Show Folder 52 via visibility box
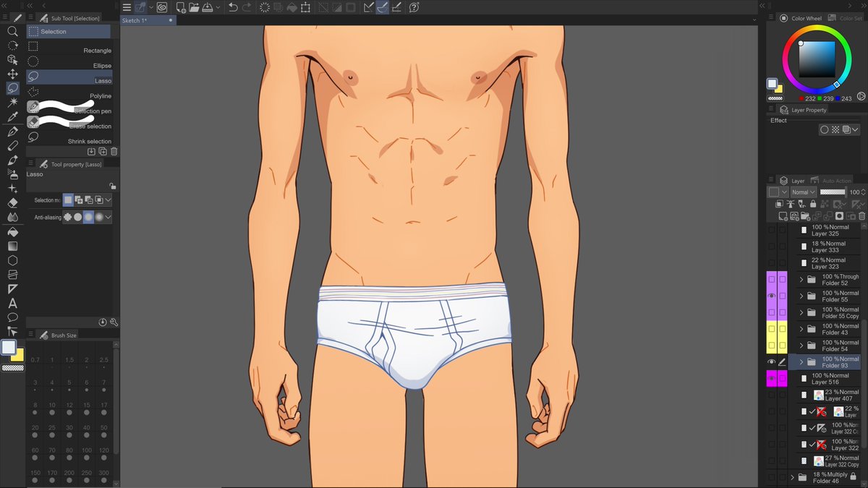The width and height of the screenshot is (868, 488). point(771,279)
